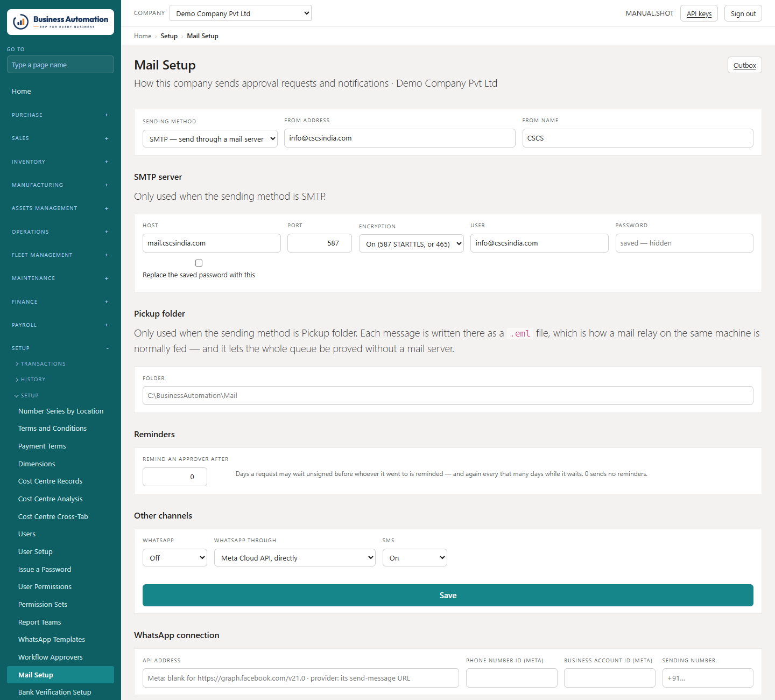
Task: Focus the Remind an Approver After field
Action: tap(175, 477)
